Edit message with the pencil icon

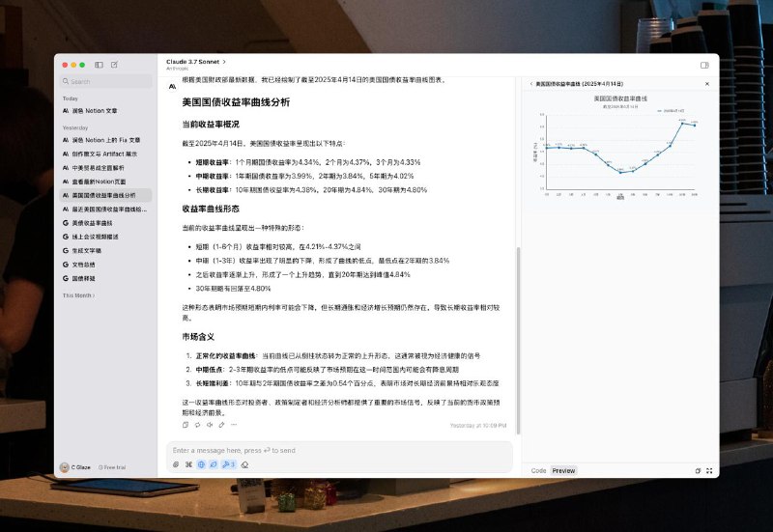[x=220, y=425]
